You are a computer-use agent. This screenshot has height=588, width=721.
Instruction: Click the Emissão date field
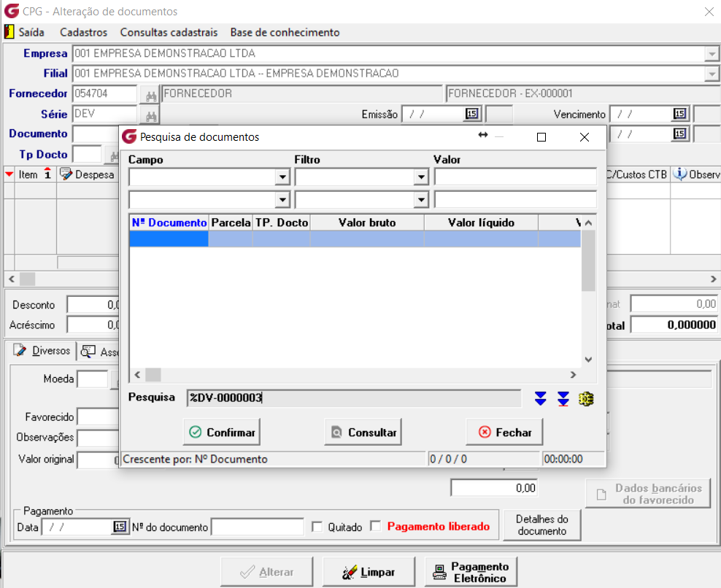[433, 114]
